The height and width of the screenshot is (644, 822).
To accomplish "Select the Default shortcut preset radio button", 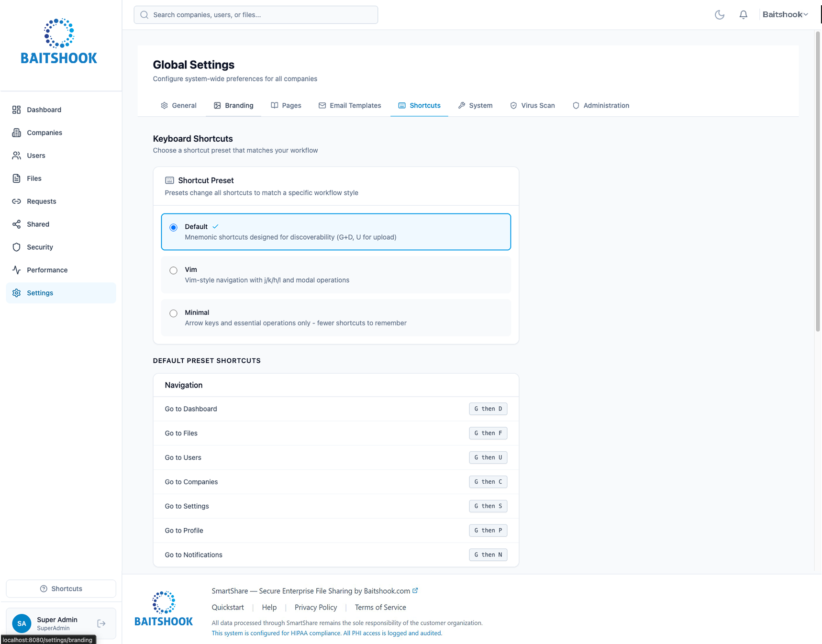I will click(174, 227).
